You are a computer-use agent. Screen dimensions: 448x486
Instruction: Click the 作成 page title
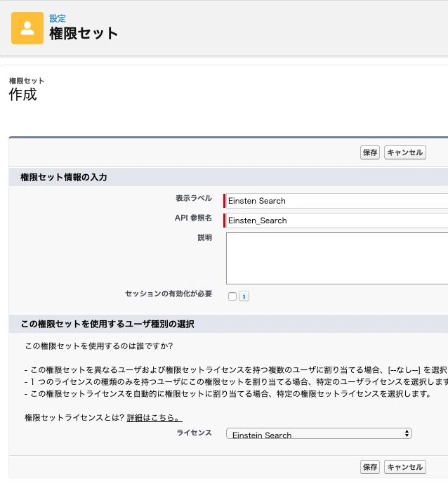pos(23,94)
